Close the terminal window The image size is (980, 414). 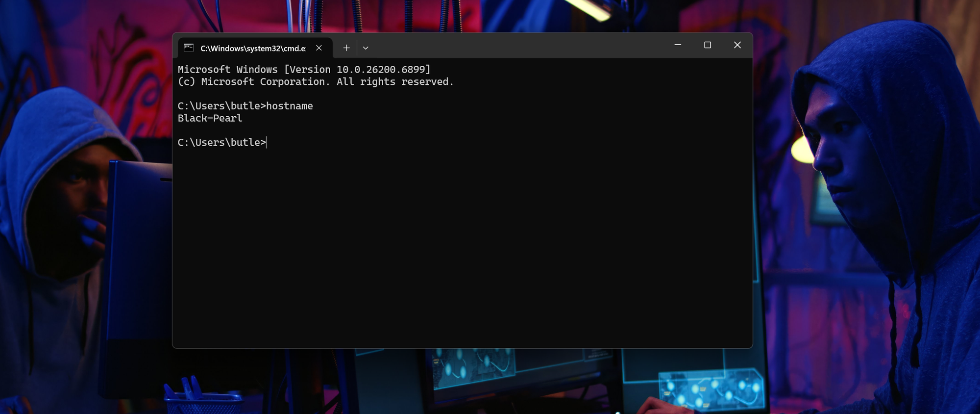pos(737,45)
